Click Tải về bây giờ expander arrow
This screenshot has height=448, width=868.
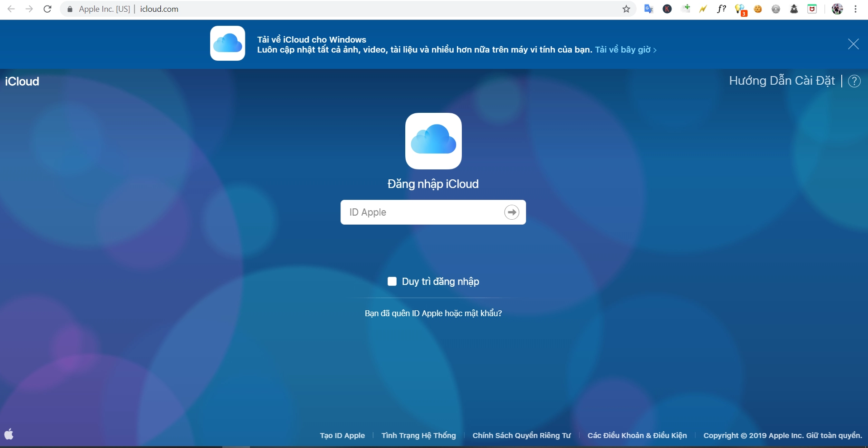(654, 50)
